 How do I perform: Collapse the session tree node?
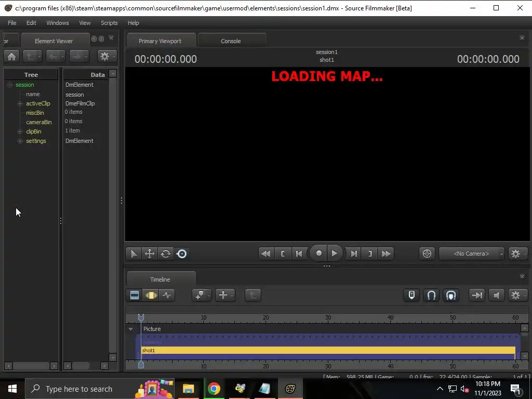coord(10,85)
